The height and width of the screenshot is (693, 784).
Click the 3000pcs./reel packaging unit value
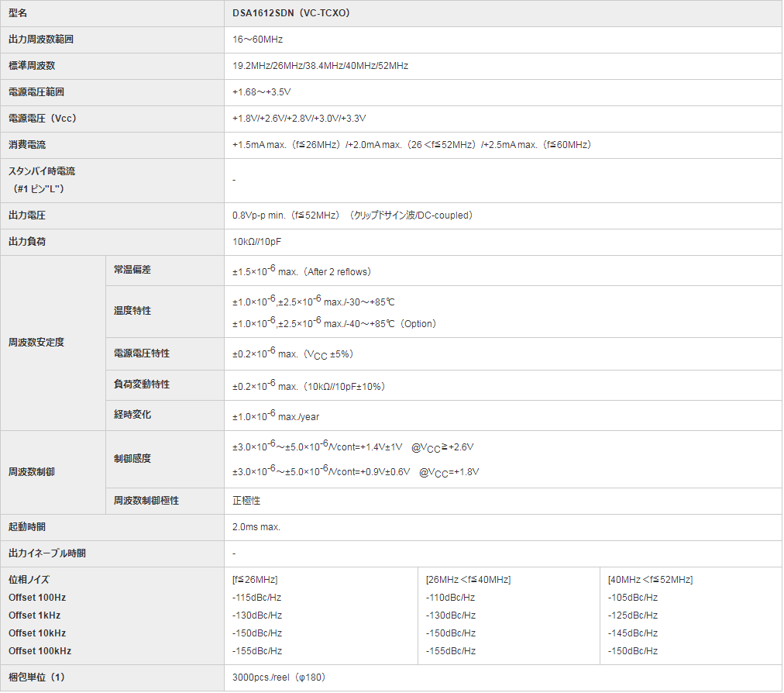click(x=279, y=677)
